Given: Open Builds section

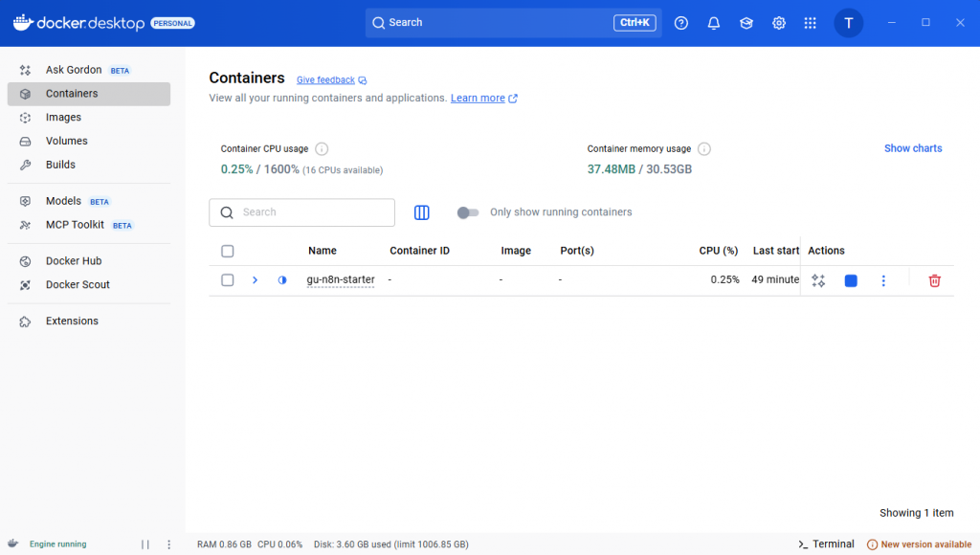Looking at the screenshot, I should (89, 165).
